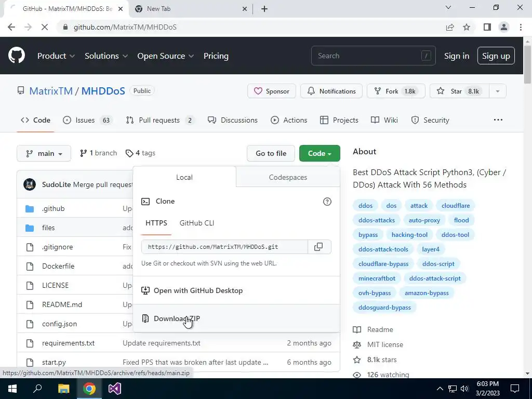Stop page loading with the X button
This screenshot has width=532, height=399.
point(45,27)
